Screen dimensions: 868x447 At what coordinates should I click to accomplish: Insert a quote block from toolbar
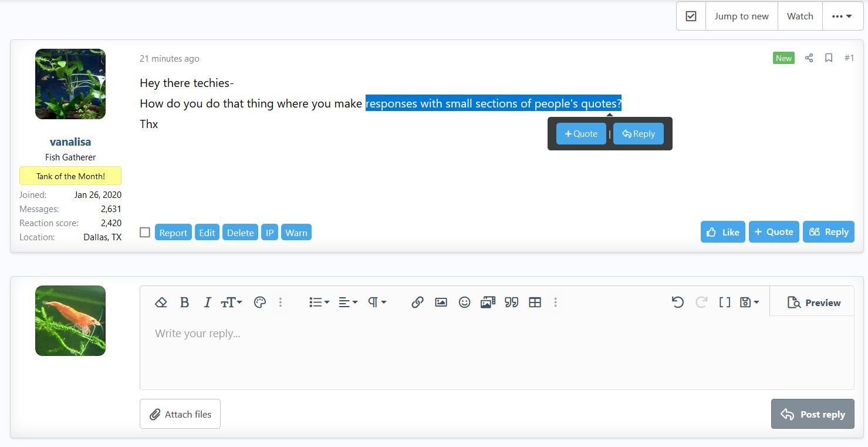[x=511, y=303]
